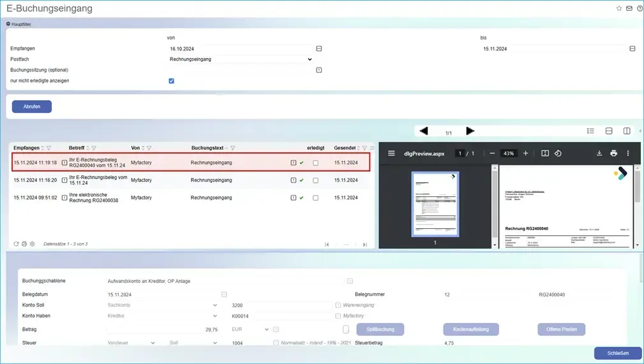Download the PDF in the preview viewer

(x=599, y=154)
